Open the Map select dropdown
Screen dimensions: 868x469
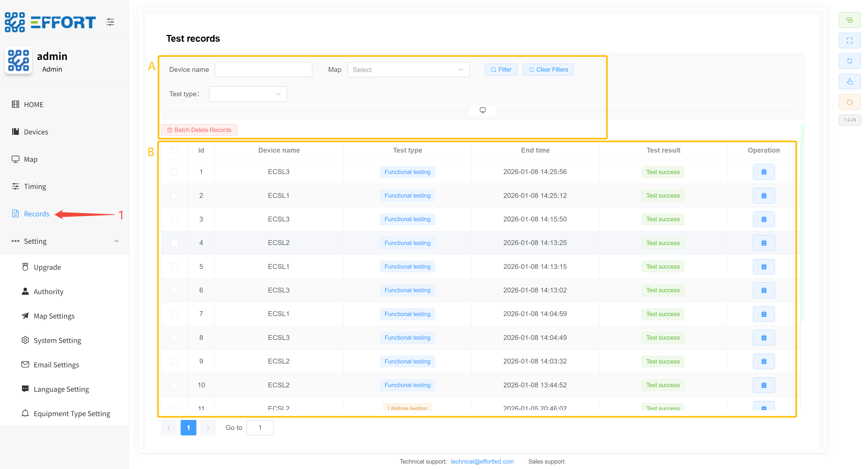pyautogui.click(x=408, y=70)
